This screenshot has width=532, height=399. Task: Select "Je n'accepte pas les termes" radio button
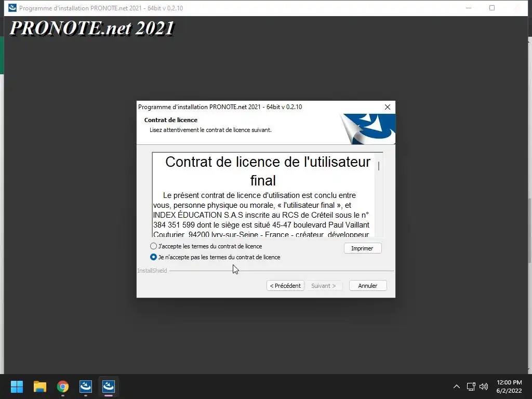153,257
